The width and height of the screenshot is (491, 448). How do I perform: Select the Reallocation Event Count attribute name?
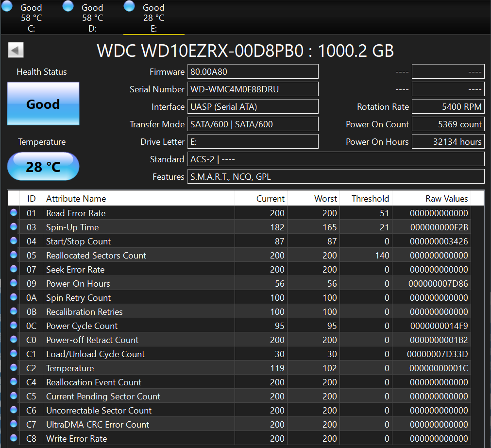coord(94,382)
